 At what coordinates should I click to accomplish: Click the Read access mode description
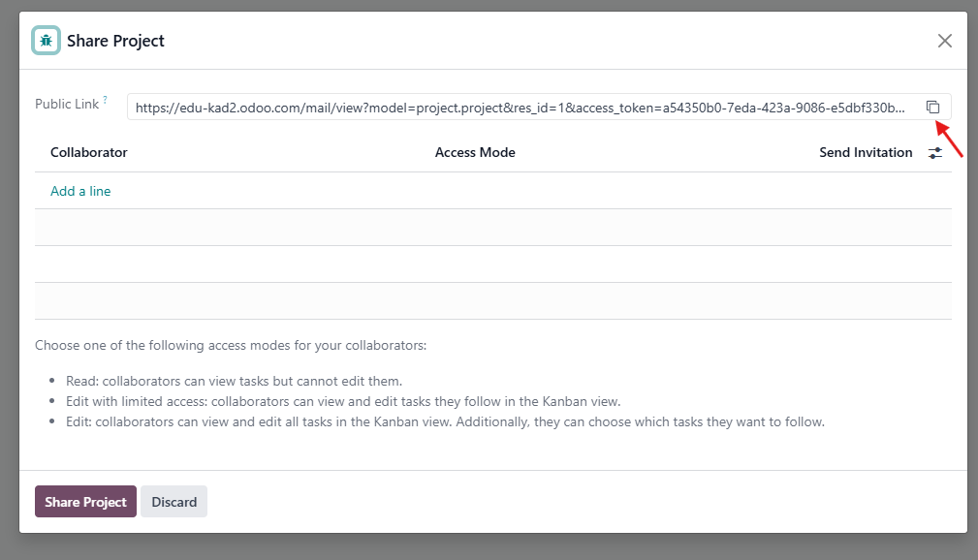click(234, 380)
